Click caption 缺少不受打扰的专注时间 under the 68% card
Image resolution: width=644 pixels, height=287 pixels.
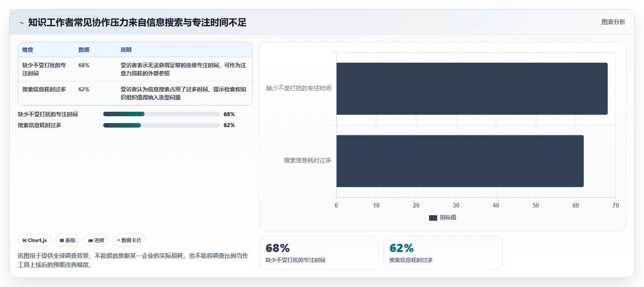click(295, 260)
